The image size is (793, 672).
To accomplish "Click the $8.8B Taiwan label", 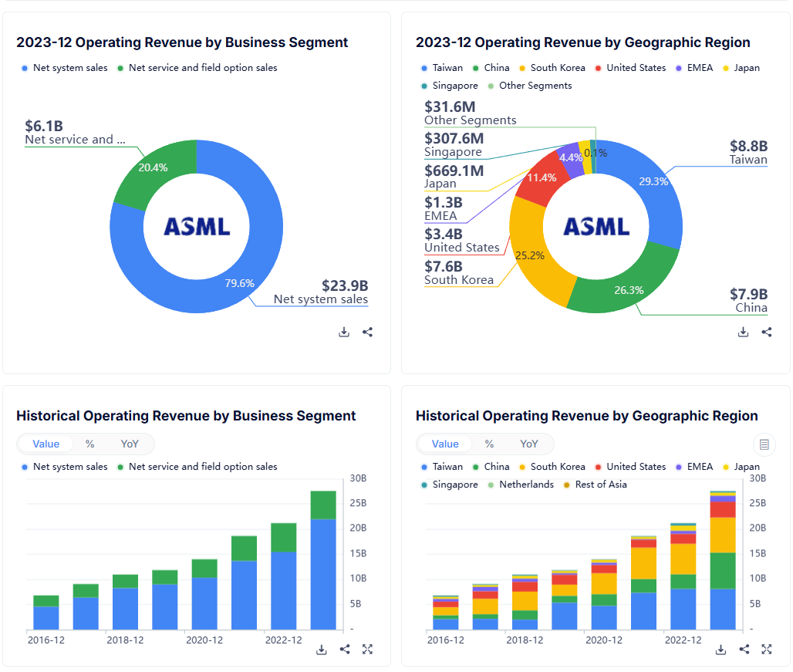I will 748,153.
